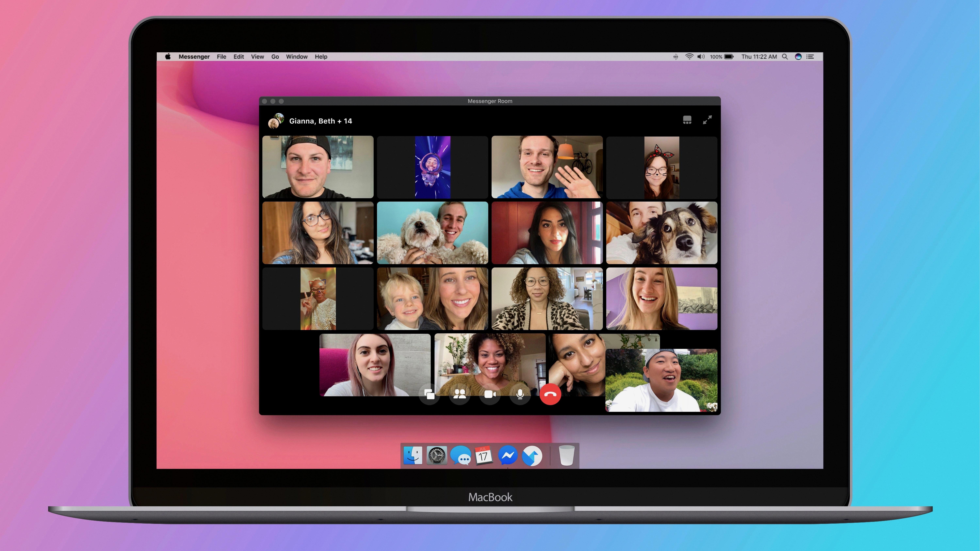Open the Edit menu
980x551 pixels.
click(x=239, y=57)
